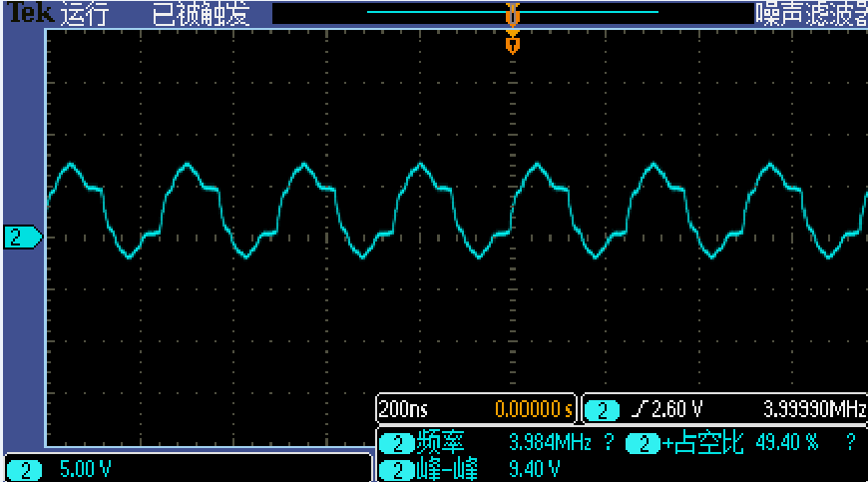
Task: Click the channel 2 badge beside 5.00 V
Action: point(24,471)
